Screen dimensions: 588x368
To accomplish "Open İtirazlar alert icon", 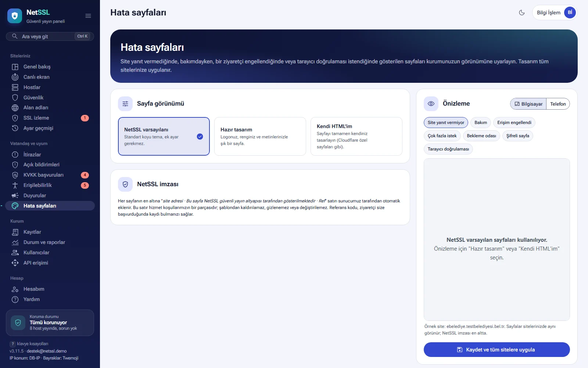I will click(x=15, y=155).
